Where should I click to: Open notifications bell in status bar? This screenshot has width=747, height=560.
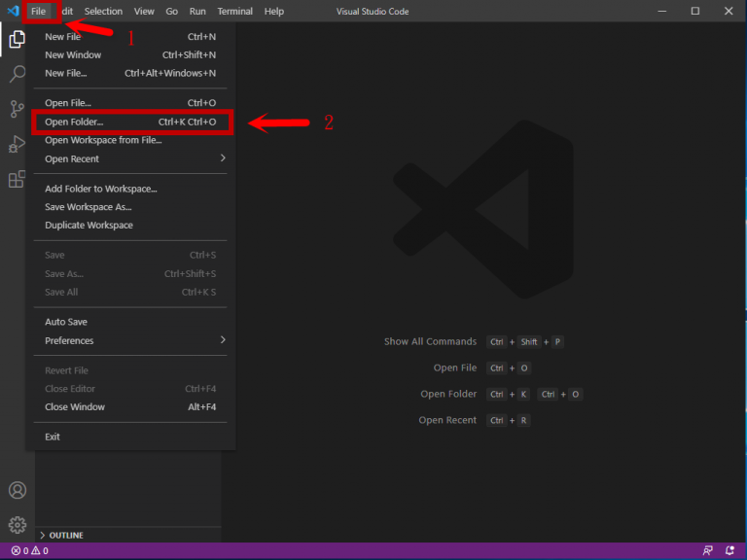(729, 551)
